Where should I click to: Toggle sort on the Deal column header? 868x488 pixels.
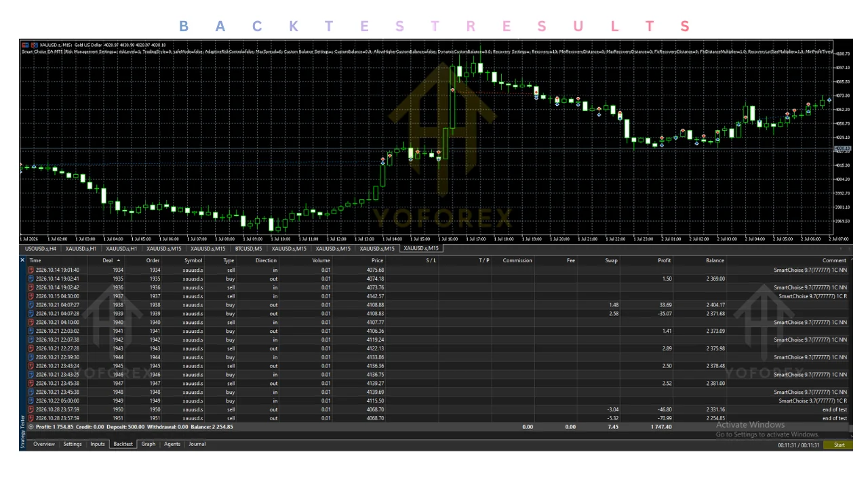[108, 260]
